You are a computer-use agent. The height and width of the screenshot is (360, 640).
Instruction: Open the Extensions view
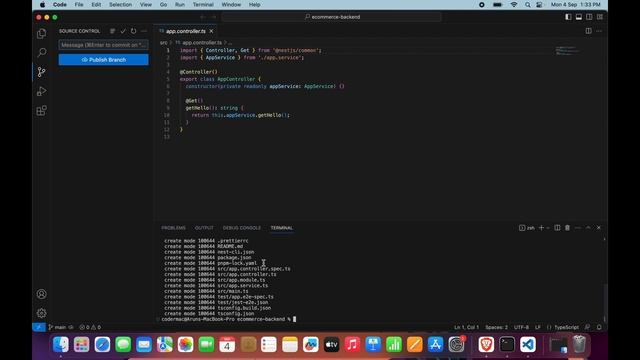coord(42,111)
